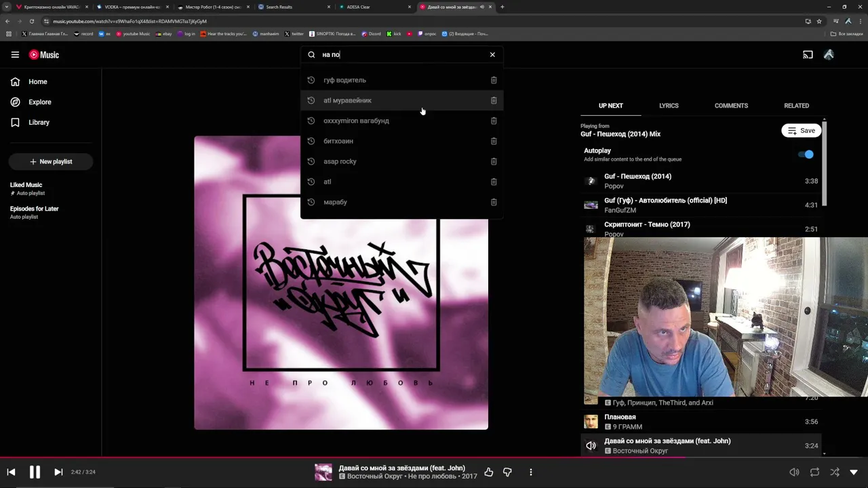Clear the search box text
Image resolution: width=868 pixels, height=488 pixels.
(x=492, y=55)
